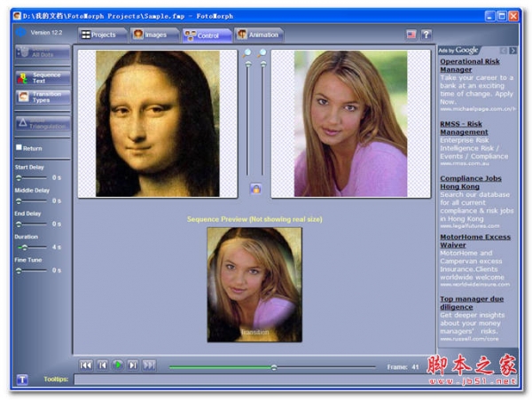Click right zoom magnifier icon
Screen dimensions: 532x400
pyautogui.click(x=262, y=53)
